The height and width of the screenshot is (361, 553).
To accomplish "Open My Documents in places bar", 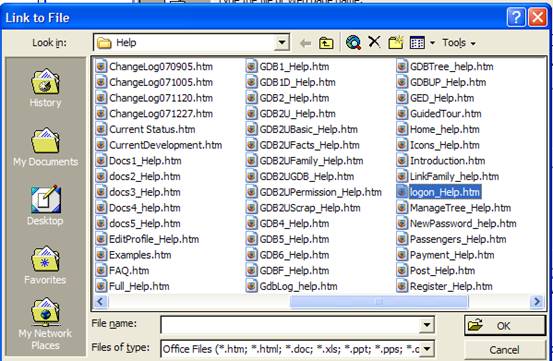I will click(x=45, y=147).
